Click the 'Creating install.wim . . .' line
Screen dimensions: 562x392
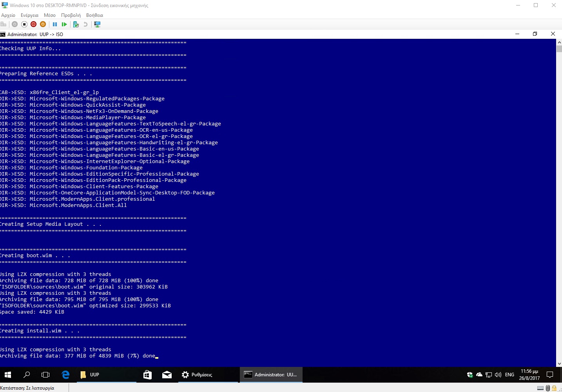[40, 331]
